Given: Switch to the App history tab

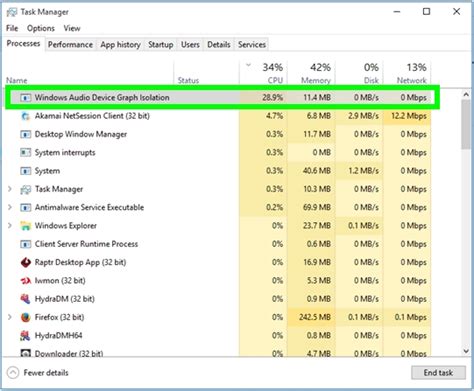Looking at the screenshot, I should click(x=120, y=45).
